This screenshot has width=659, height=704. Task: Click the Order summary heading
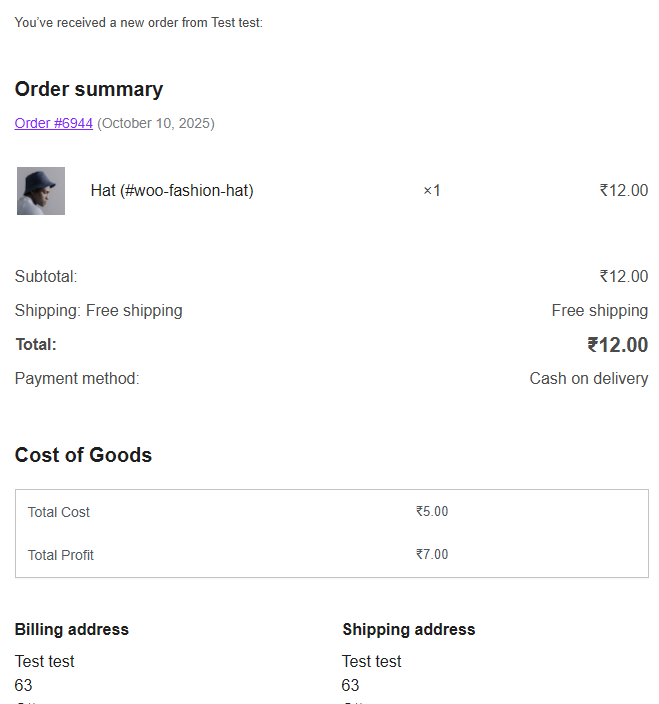pos(89,89)
